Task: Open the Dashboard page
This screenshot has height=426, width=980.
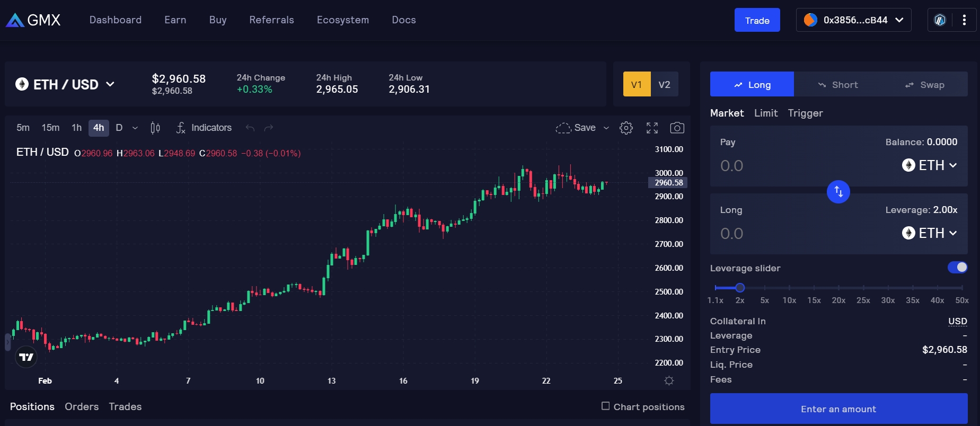Action: [x=116, y=20]
